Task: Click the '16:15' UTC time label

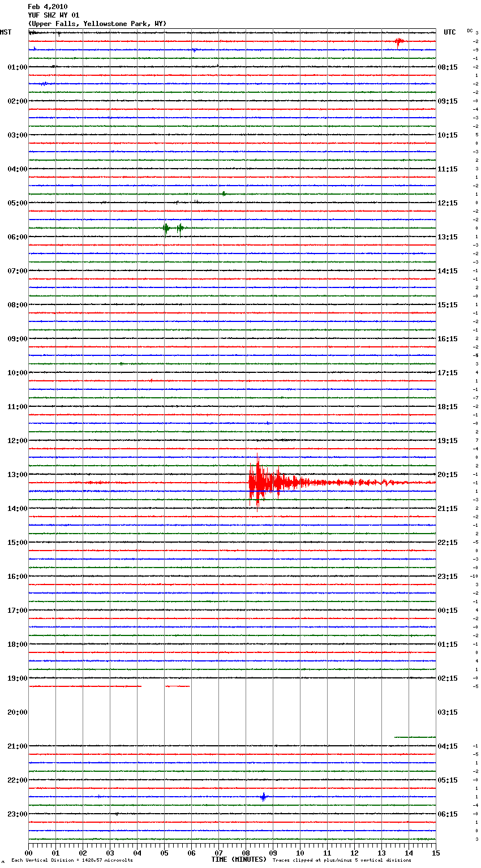Action: (448, 339)
